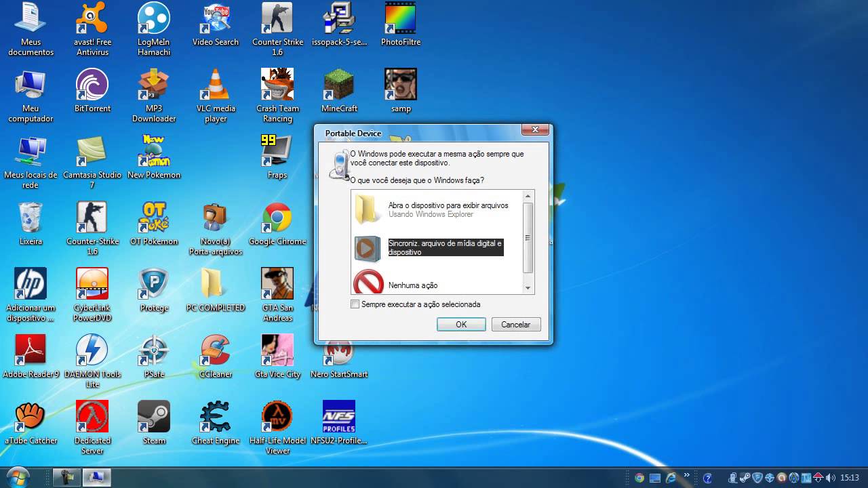The height and width of the screenshot is (488, 868).
Task: Select the Crash Team Racing icon
Action: 277,96
